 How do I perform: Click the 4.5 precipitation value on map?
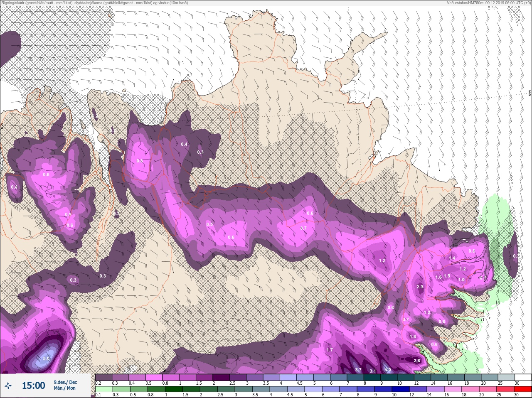[387, 369]
